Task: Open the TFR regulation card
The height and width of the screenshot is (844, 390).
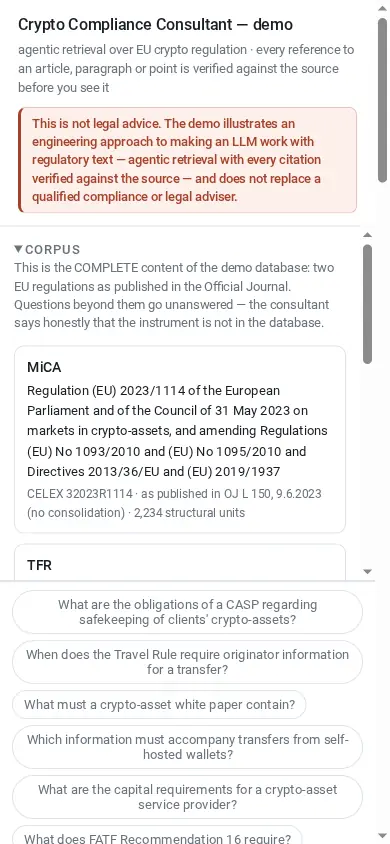Action: point(180,562)
